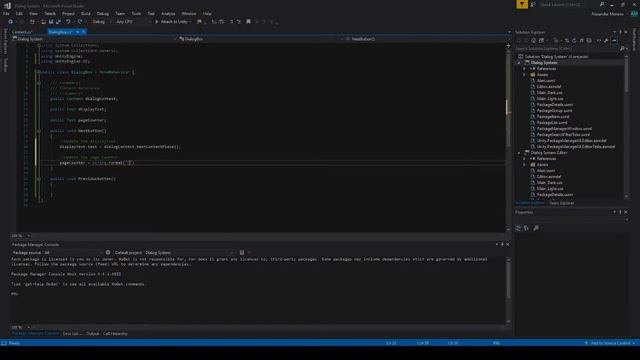Expand References under Dialog System project
The image size is (640, 360).
524,69
